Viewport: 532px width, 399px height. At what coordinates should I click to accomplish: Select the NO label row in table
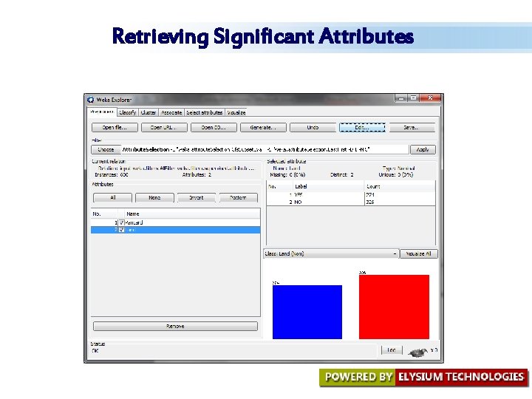[351, 202]
